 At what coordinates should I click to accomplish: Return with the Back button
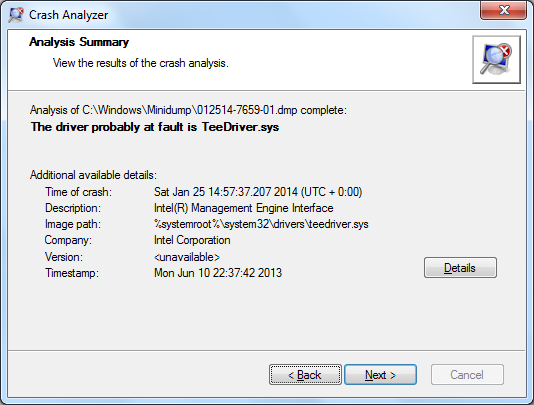(x=305, y=375)
